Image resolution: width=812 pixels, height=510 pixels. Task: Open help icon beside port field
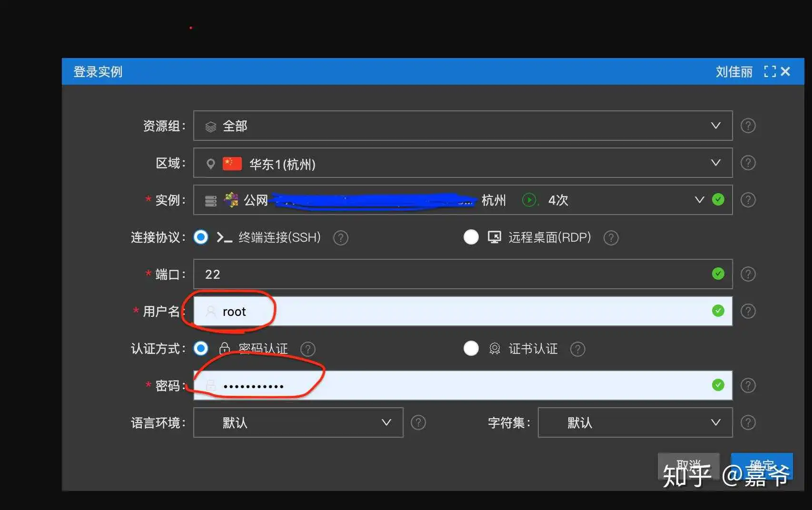click(748, 274)
